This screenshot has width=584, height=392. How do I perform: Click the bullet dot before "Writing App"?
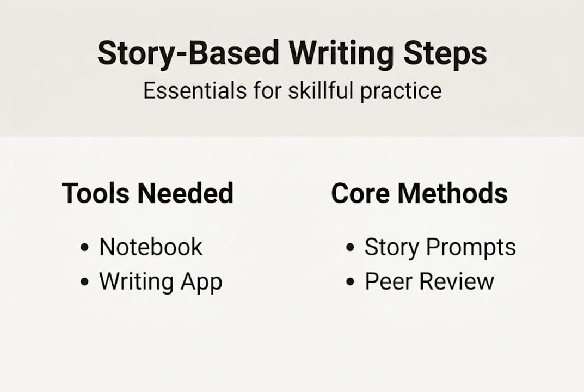(x=84, y=283)
